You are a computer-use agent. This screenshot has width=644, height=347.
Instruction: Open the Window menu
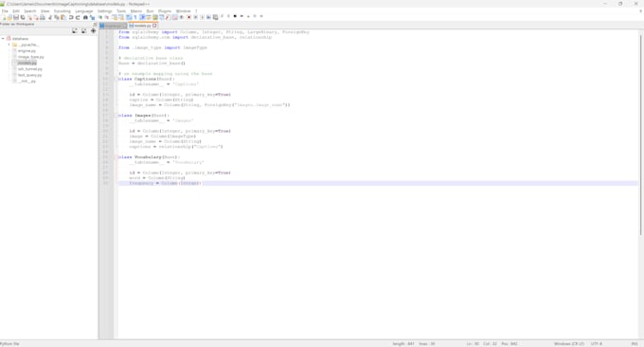(183, 11)
